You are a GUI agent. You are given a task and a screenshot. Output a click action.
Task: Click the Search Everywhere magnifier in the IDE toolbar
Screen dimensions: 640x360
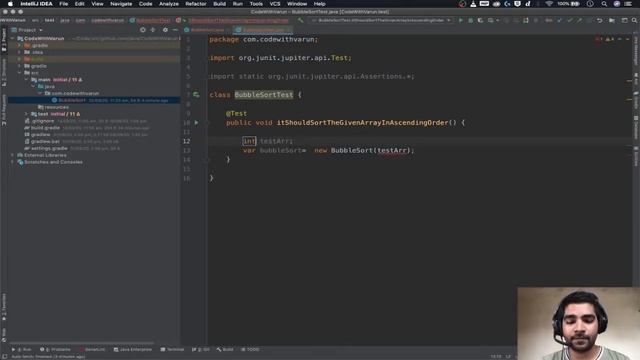[635, 20]
